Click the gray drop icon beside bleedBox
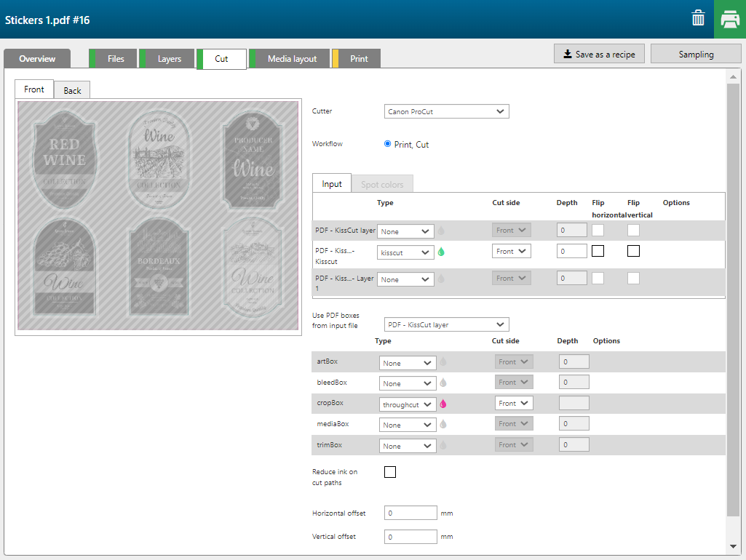 coord(443,383)
